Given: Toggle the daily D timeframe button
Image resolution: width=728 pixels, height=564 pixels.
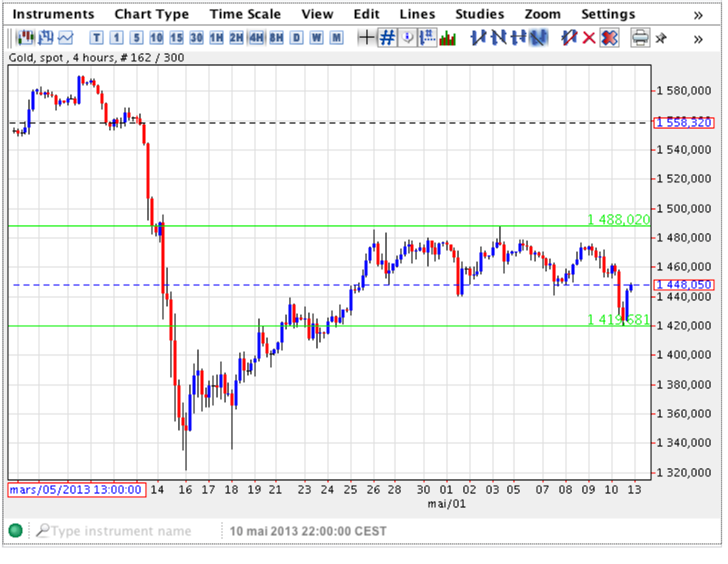Looking at the screenshot, I should (296, 38).
